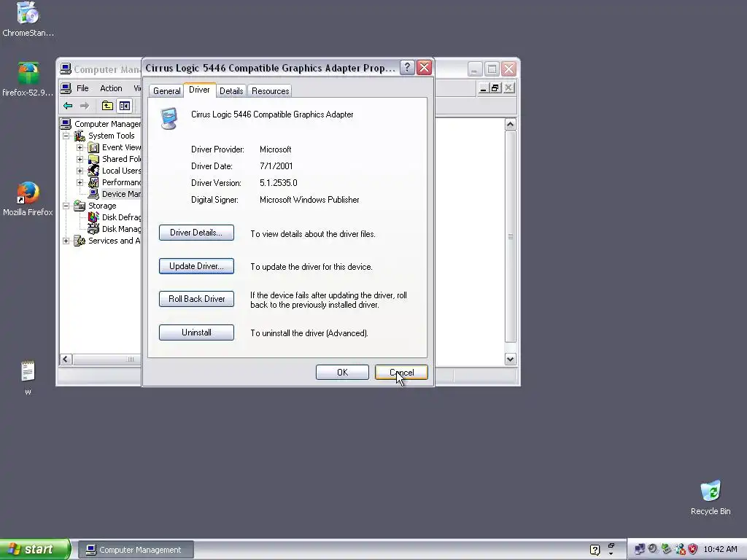Click the vertical scrollbar thumb in right pane

click(x=510, y=237)
